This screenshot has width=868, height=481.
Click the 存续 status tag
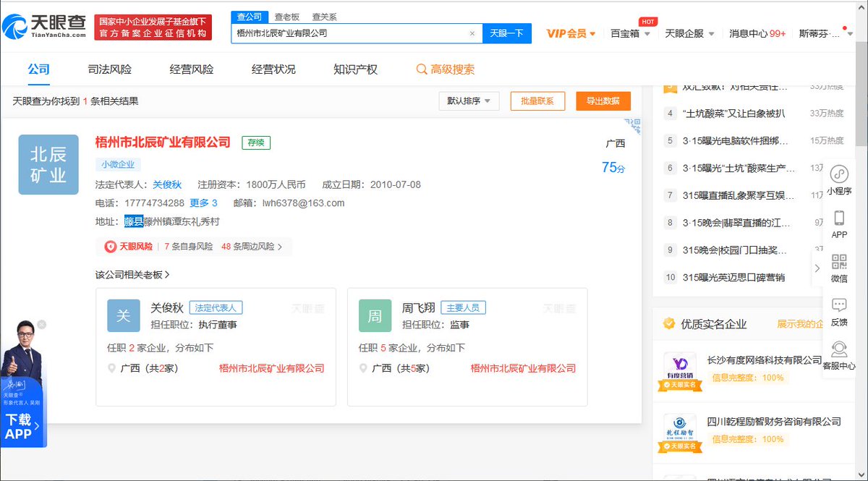(256, 142)
